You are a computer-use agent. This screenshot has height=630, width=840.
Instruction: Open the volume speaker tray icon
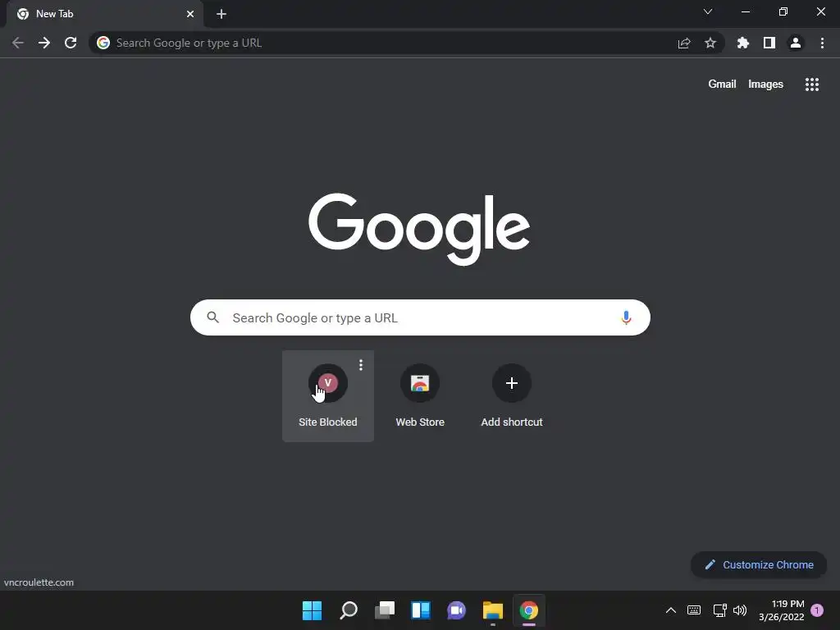coord(740,610)
